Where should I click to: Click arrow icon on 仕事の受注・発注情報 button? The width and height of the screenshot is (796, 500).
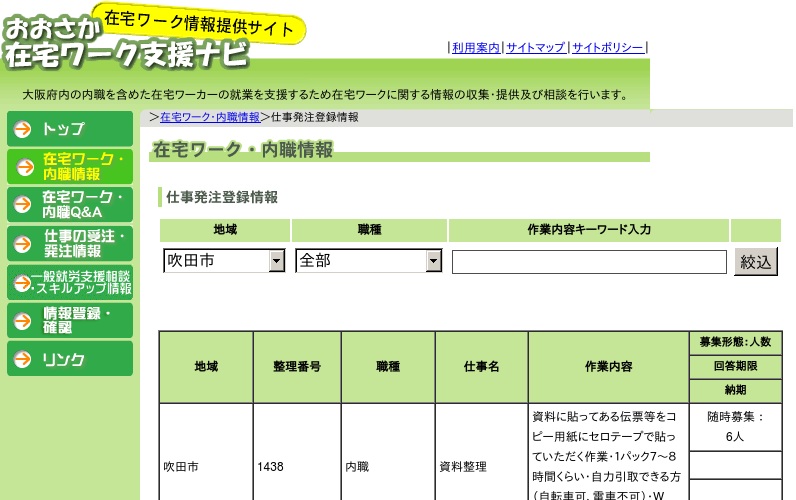22,243
